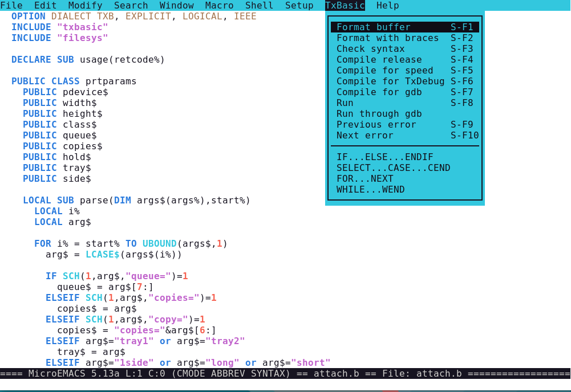Click the PUBLIC pdevice$ line

point(65,92)
